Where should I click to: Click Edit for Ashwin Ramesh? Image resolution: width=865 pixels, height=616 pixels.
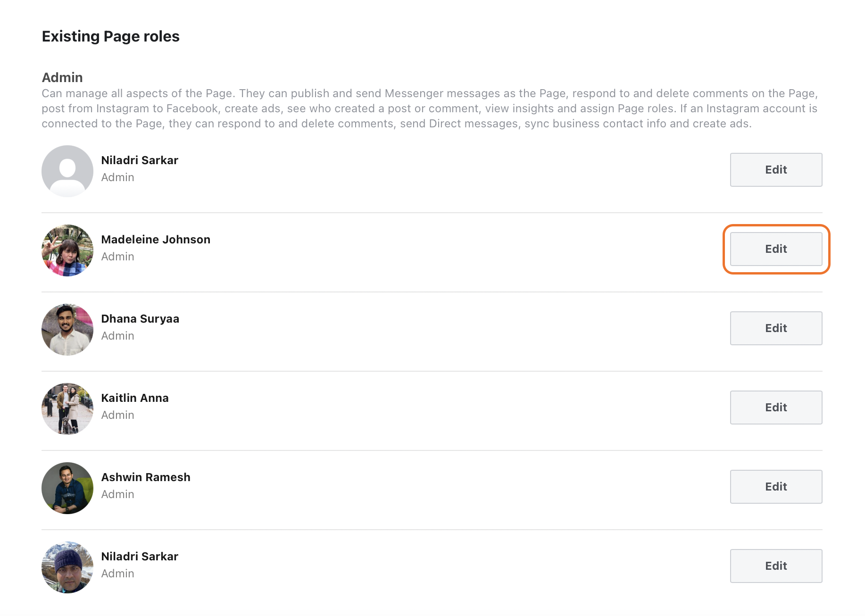775,486
